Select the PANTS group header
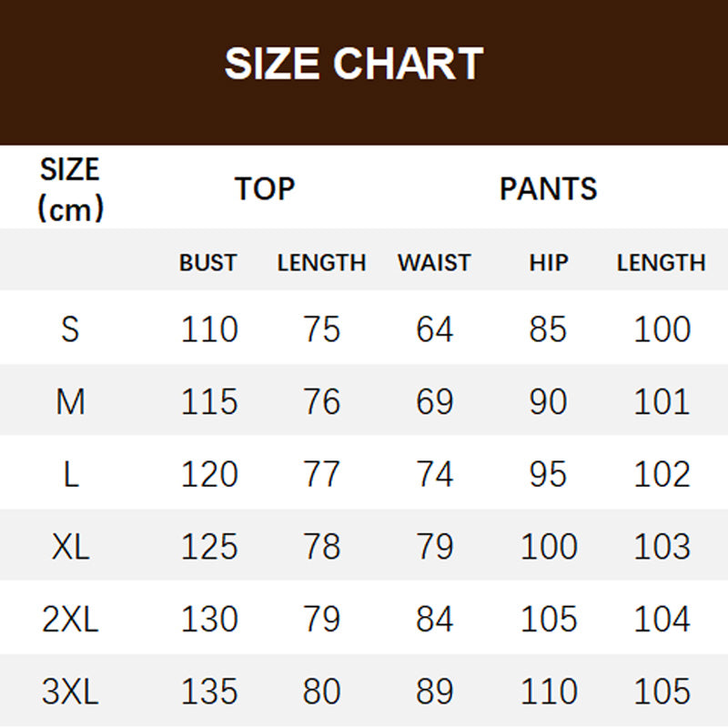Image resolution: width=728 pixels, height=728 pixels. [x=548, y=188]
